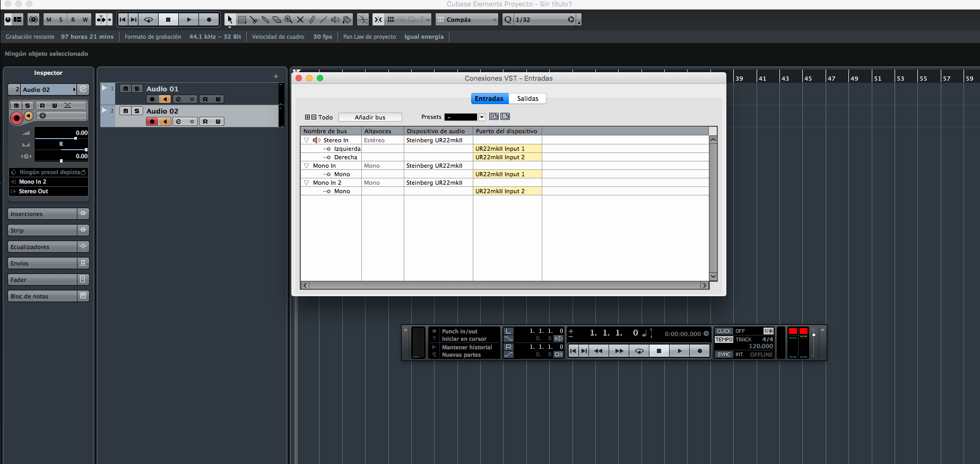Activate the Zoom magnifier tool
This screenshot has width=980, height=464.
(x=289, y=20)
